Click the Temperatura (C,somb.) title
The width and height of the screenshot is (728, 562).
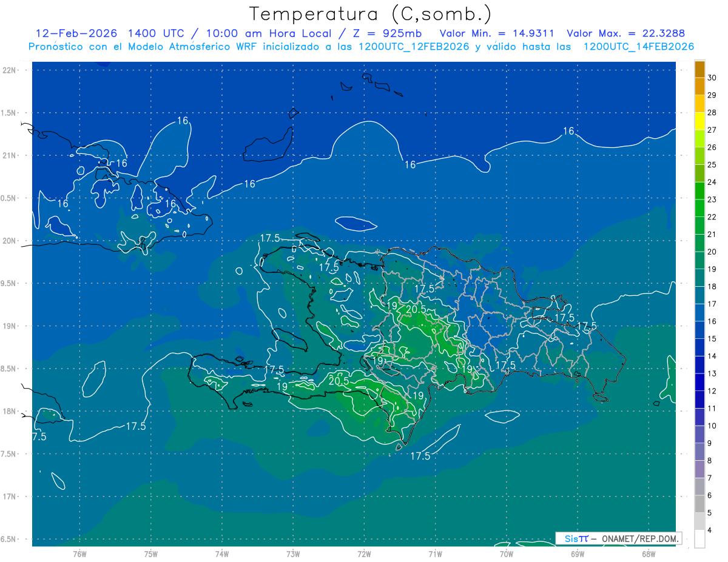pos(371,13)
